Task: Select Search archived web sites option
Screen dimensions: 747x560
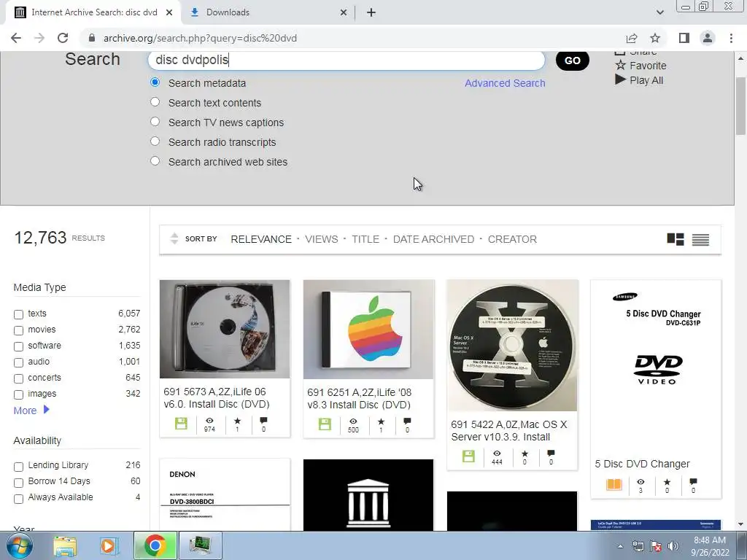Action: pyautogui.click(x=155, y=161)
